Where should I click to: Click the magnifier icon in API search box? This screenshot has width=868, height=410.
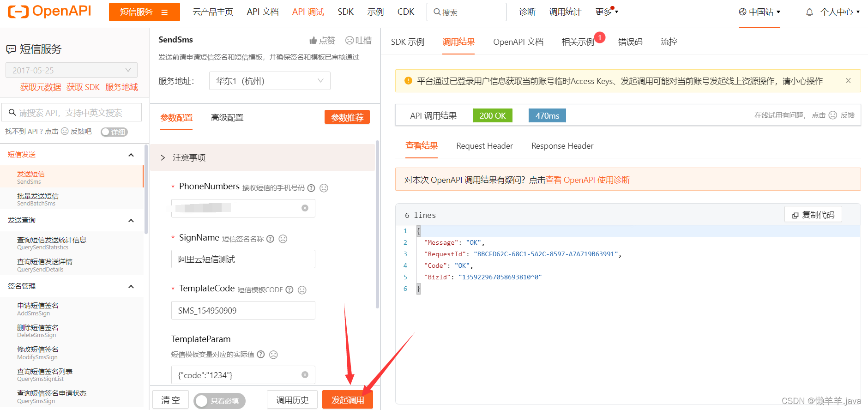[x=12, y=112]
